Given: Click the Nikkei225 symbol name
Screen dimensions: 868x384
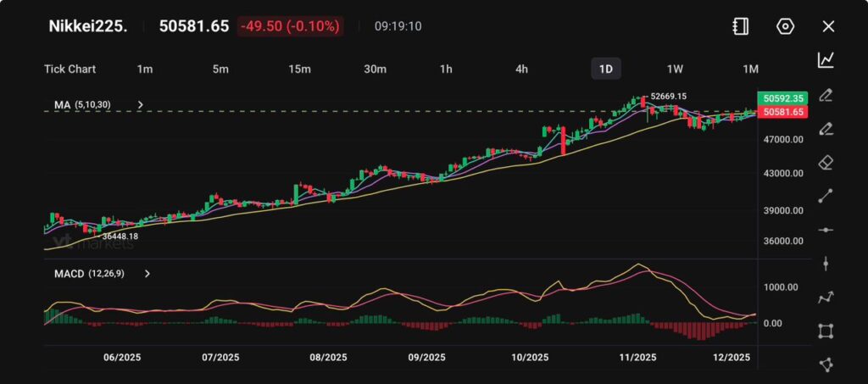Looking at the screenshot, I should 88,26.
